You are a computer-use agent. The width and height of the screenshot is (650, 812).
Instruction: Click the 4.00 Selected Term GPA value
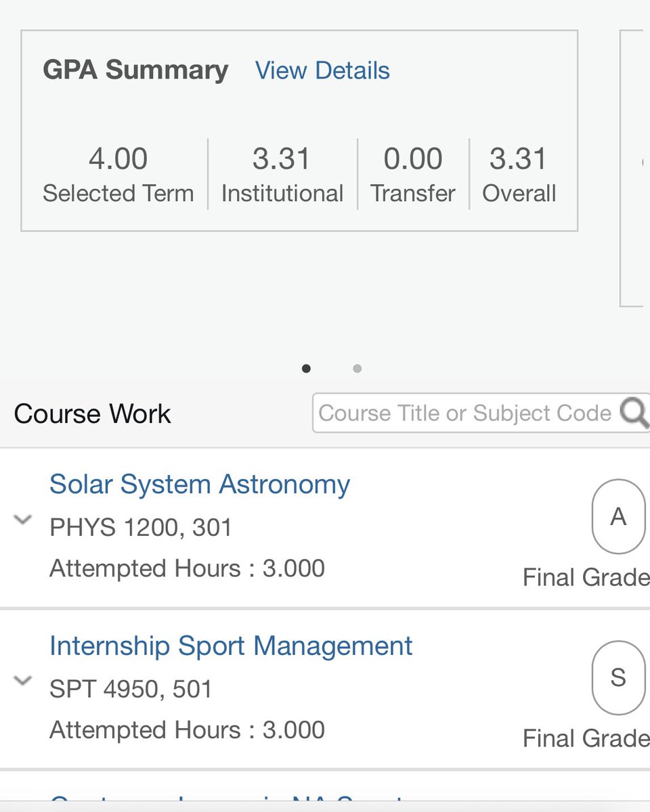point(118,159)
